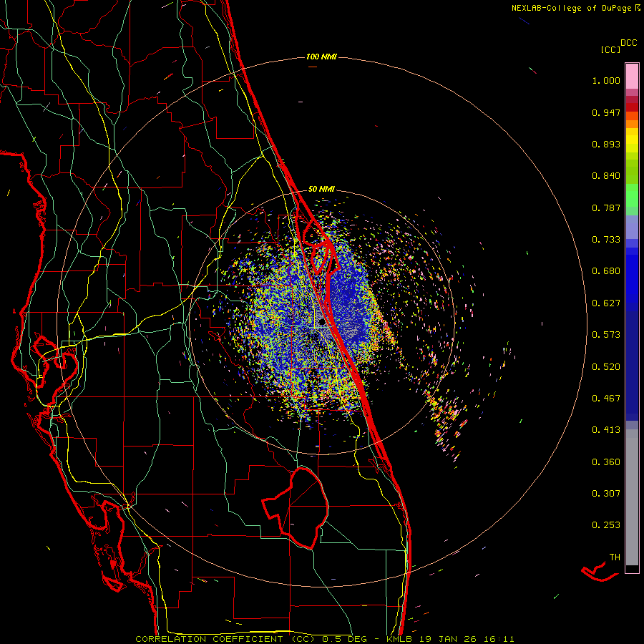Click the [CC] legend unit label
Screen dimensions: 644x644
tap(610, 49)
